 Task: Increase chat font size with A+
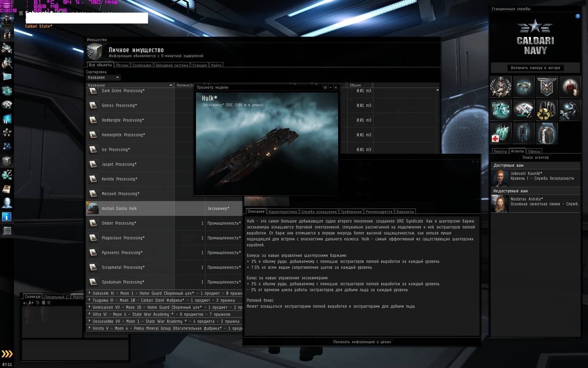pos(31,303)
